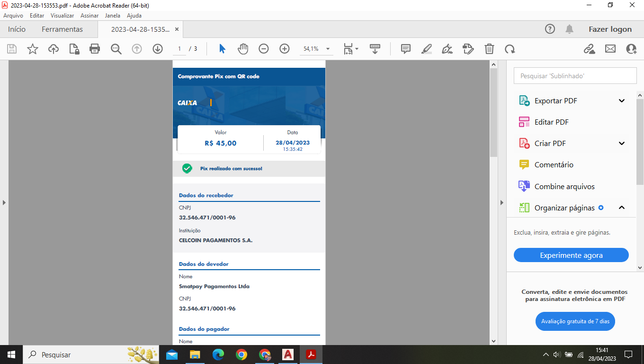
Task: Expand the Criar PDF section
Action: 622,143
